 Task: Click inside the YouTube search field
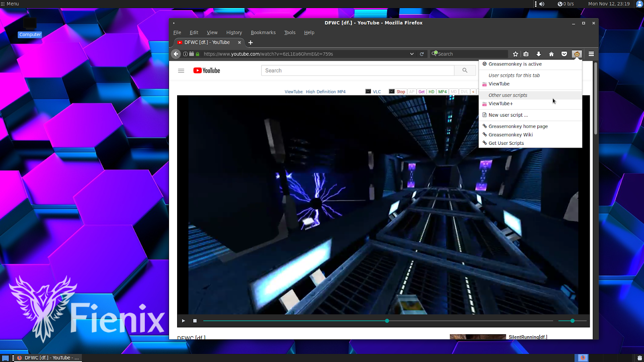[x=358, y=70]
